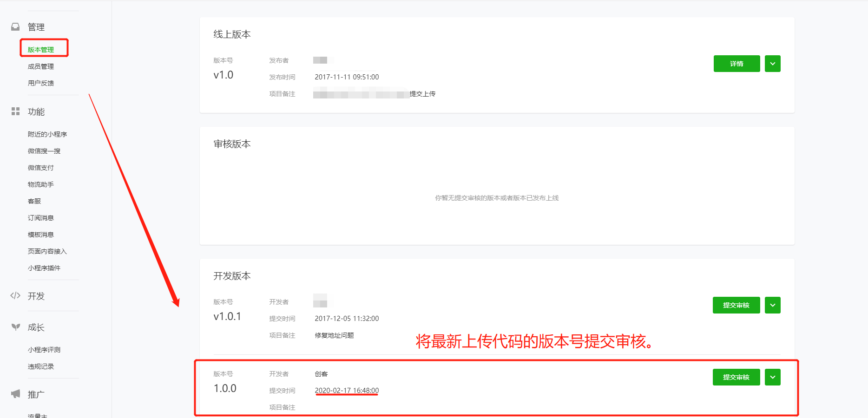Screen dimensions: 868x418
Task: Navigate to 订阅消息
Action: (41, 218)
